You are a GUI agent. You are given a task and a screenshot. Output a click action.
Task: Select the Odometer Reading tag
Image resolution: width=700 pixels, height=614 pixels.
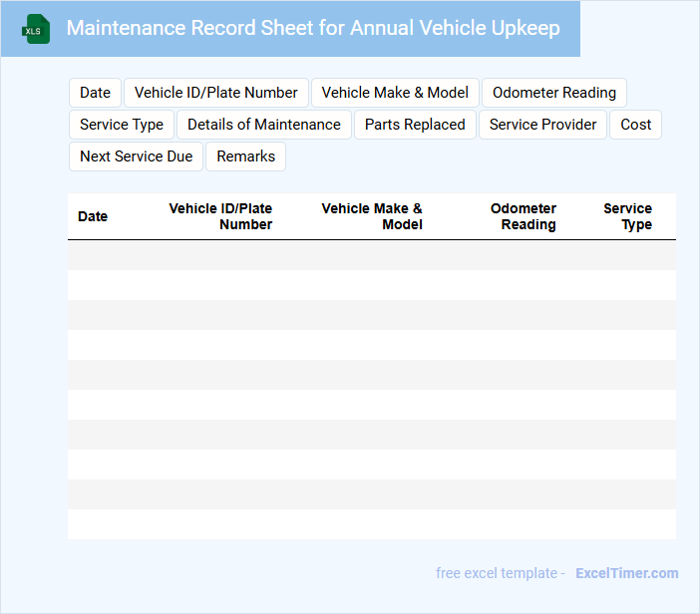pos(554,93)
